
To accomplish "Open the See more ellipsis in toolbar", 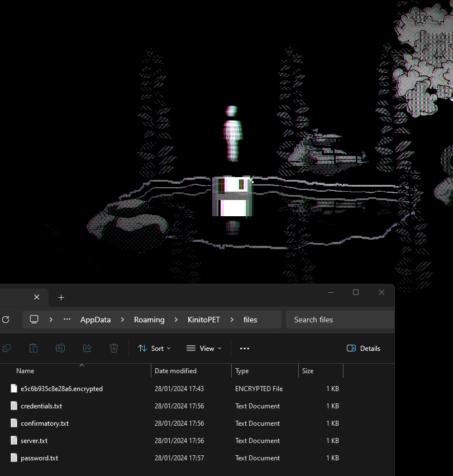I will [245, 348].
